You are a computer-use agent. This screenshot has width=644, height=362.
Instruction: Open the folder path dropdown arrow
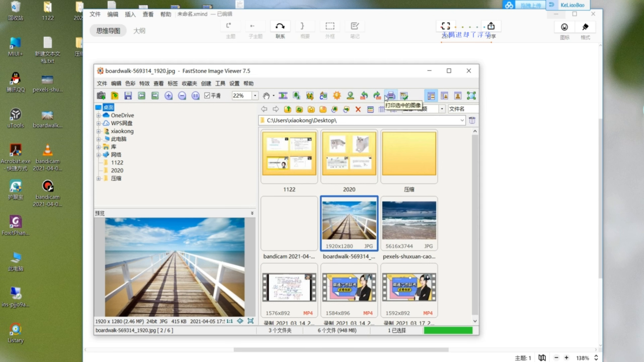pos(462,120)
